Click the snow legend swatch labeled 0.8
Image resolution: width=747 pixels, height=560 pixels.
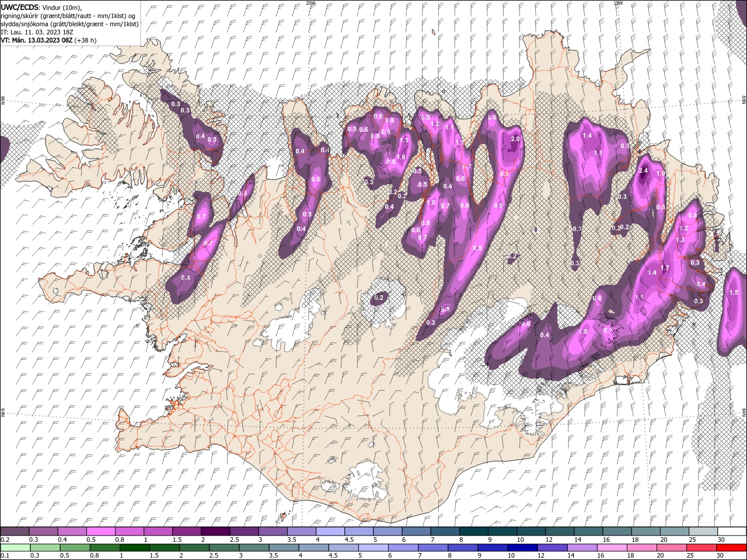(129, 531)
